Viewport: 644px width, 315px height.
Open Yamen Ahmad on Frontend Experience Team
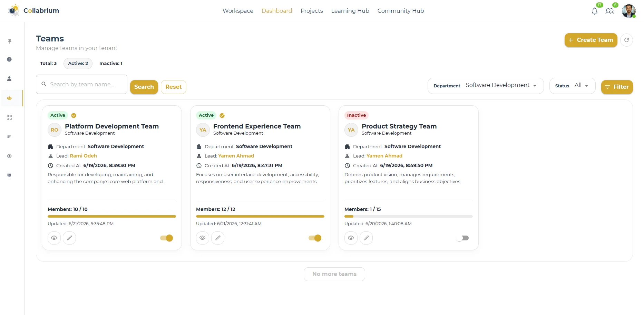tap(236, 156)
